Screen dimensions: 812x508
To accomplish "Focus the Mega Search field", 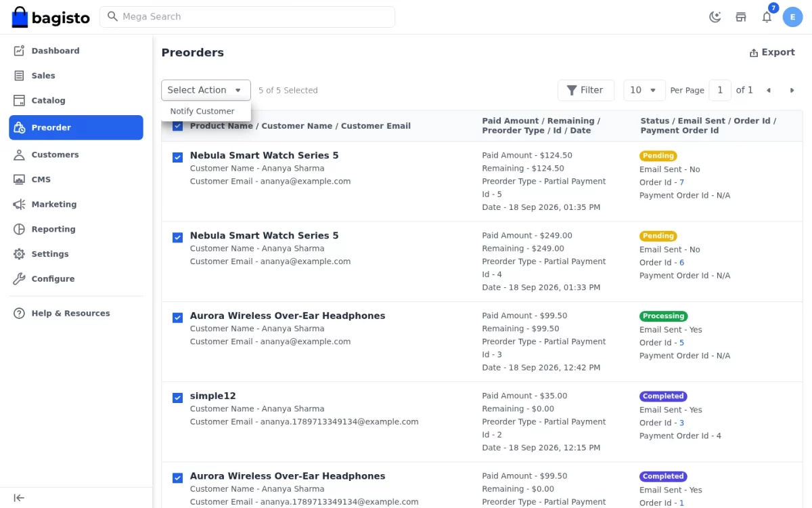I will [x=247, y=17].
